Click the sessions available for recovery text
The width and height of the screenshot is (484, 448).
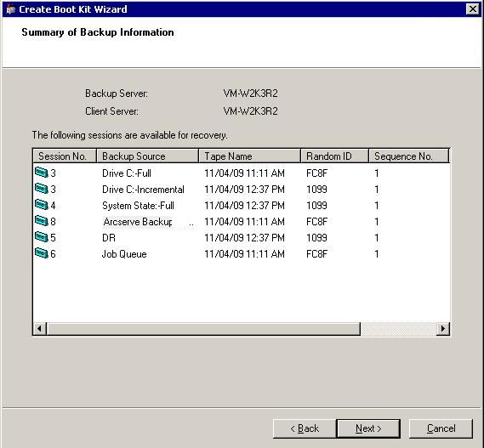129,135
